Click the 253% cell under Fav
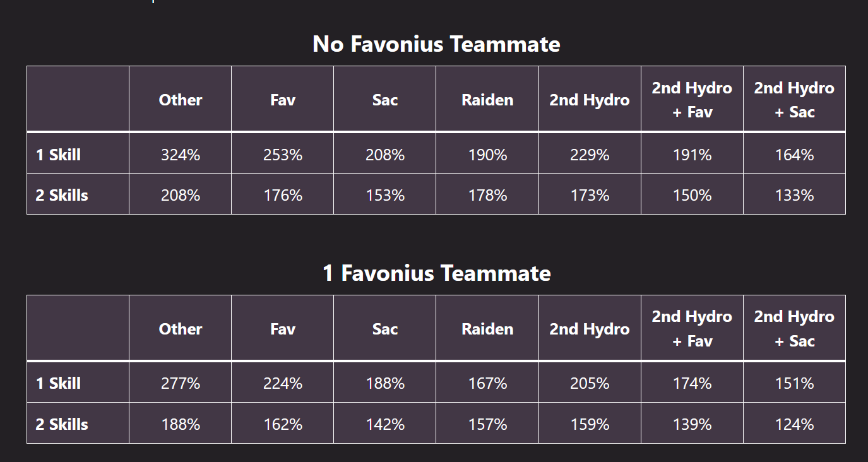868x462 pixels. (283, 155)
